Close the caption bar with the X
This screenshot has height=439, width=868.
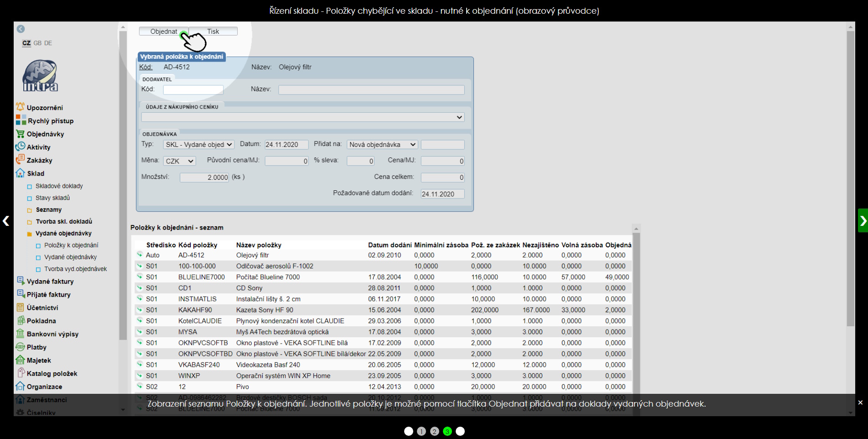coord(860,402)
